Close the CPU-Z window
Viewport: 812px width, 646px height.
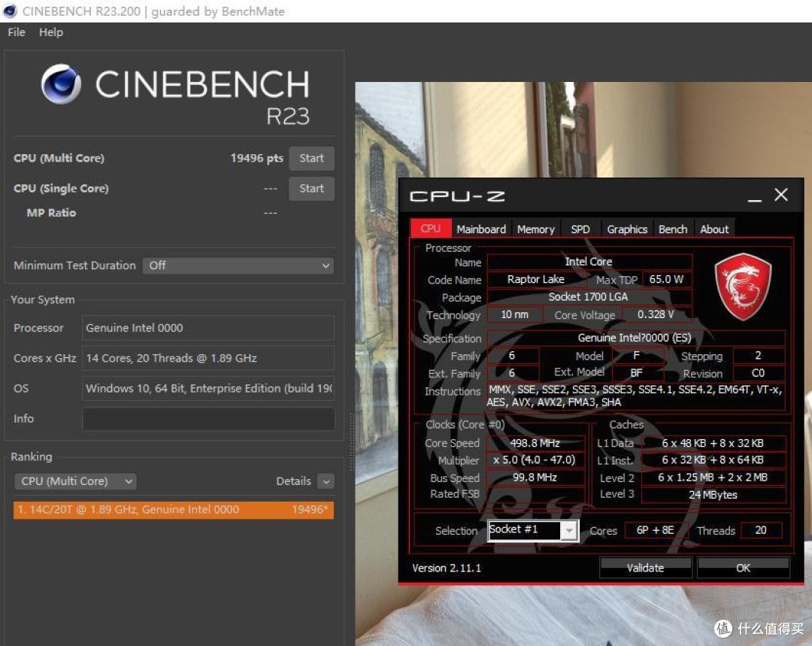coord(781,195)
